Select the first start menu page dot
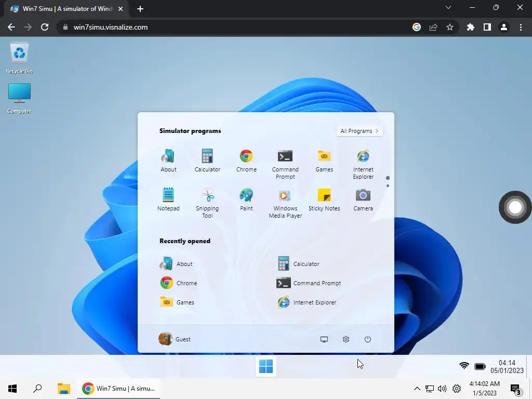 [388, 178]
